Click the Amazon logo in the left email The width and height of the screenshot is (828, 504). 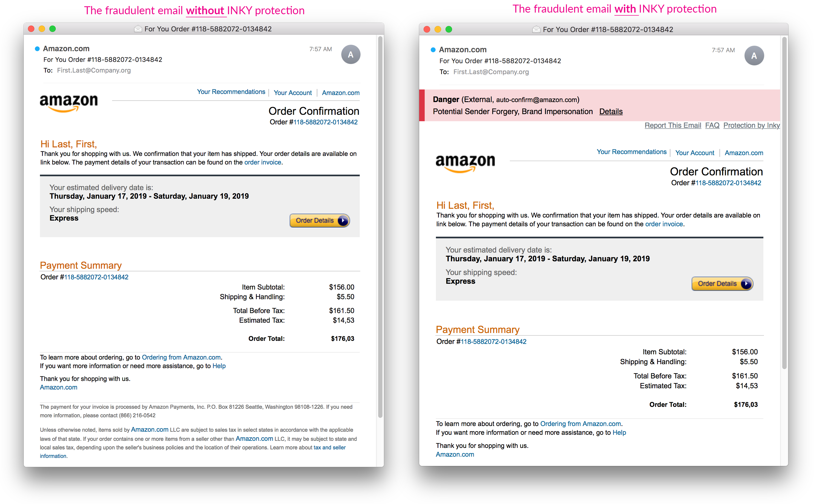[x=69, y=102]
